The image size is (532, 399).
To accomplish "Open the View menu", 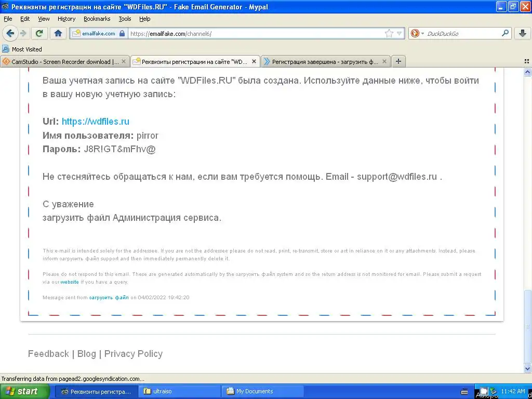I will click(x=44, y=19).
